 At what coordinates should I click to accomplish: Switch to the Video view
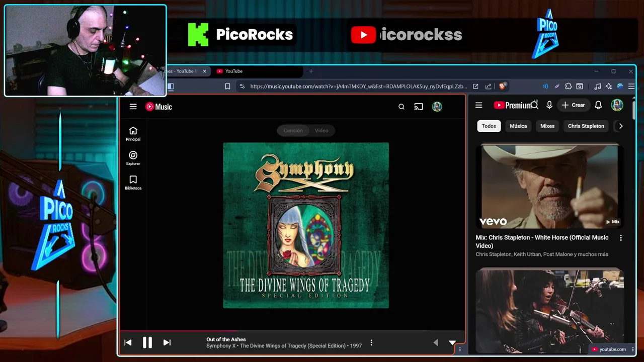coord(321,131)
